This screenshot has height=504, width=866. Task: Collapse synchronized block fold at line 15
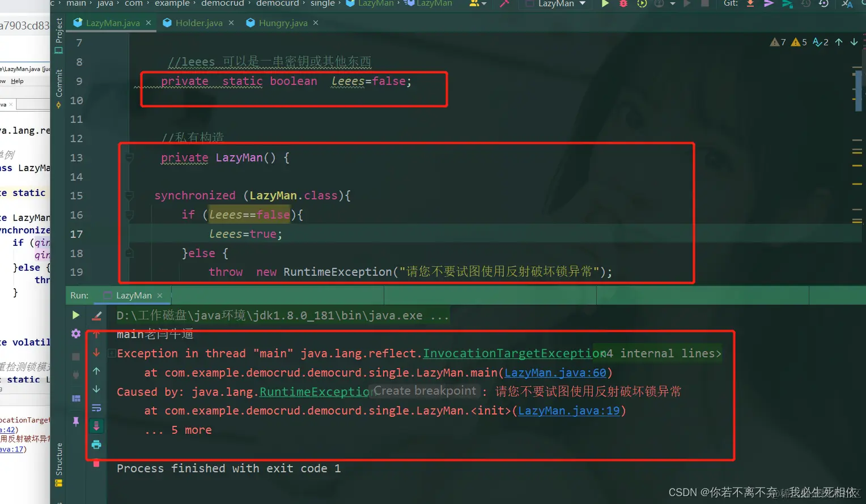(129, 196)
